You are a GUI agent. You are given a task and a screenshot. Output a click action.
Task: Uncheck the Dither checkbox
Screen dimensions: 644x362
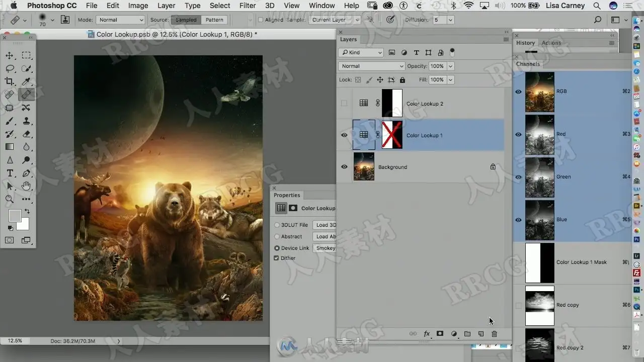276,258
